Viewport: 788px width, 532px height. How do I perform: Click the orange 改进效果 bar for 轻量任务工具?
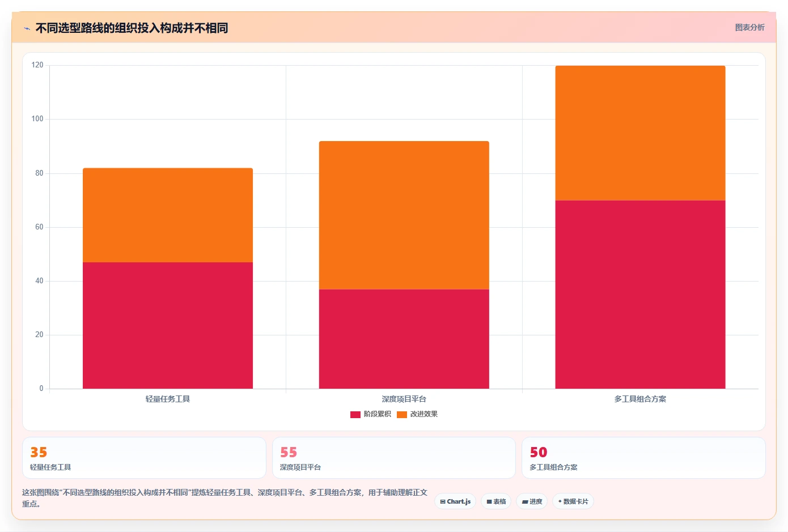coord(168,215)
